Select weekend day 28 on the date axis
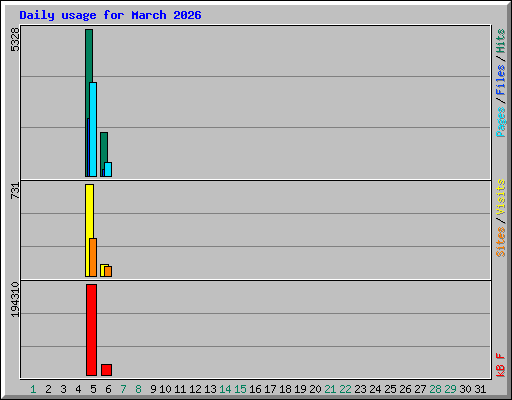 (435, 389)
